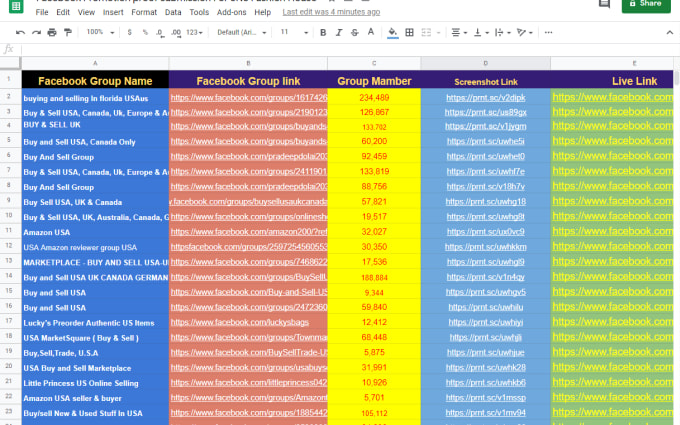
Task: Select the 'Live Link' header cell
Action: pyautogui.click(x=611, y=81)
